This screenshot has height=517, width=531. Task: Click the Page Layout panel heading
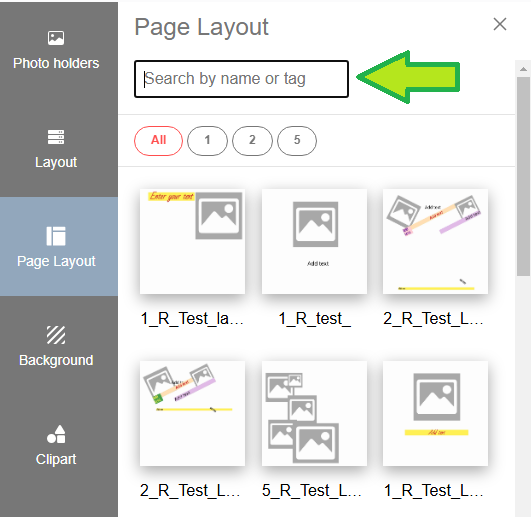(201, 27)
